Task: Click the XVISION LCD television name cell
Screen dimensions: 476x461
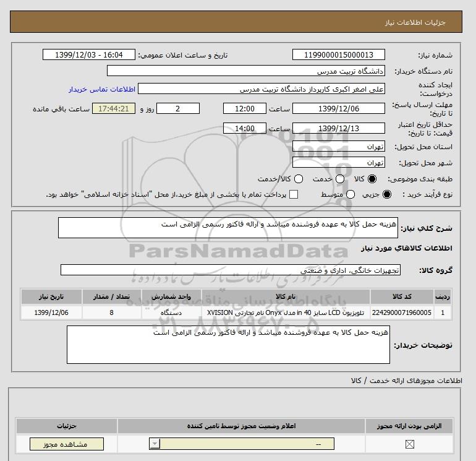Action: pyautogui.click(x=286, y=312)
